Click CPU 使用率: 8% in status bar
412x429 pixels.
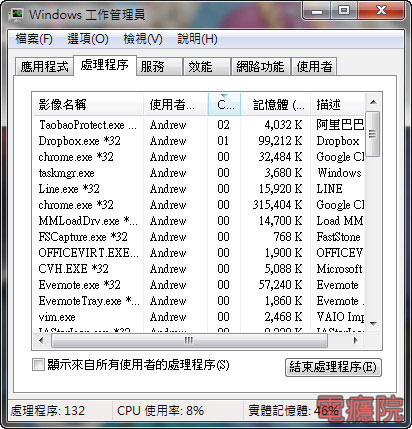pos(160,410)
